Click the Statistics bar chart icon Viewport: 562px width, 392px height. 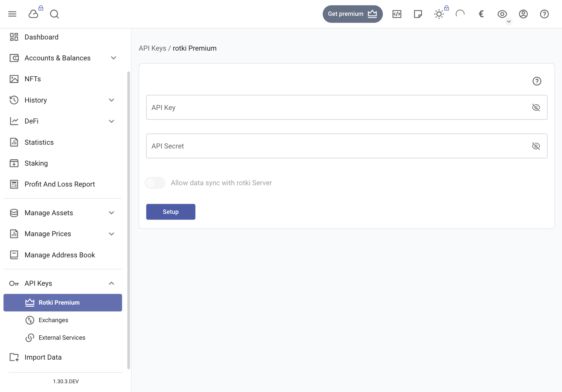click(14, 142)
